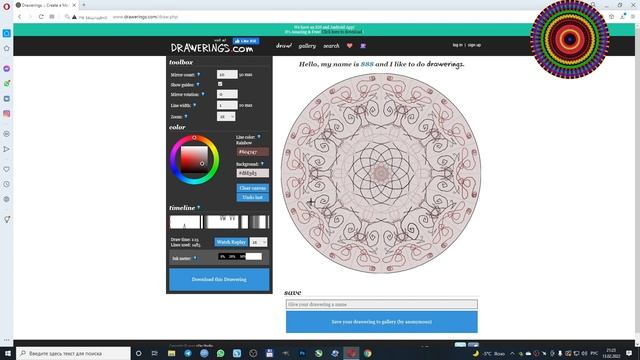Click the DRAWERINGS.com logo
Viewport: 640px width, 360px height.
point(212,48)
